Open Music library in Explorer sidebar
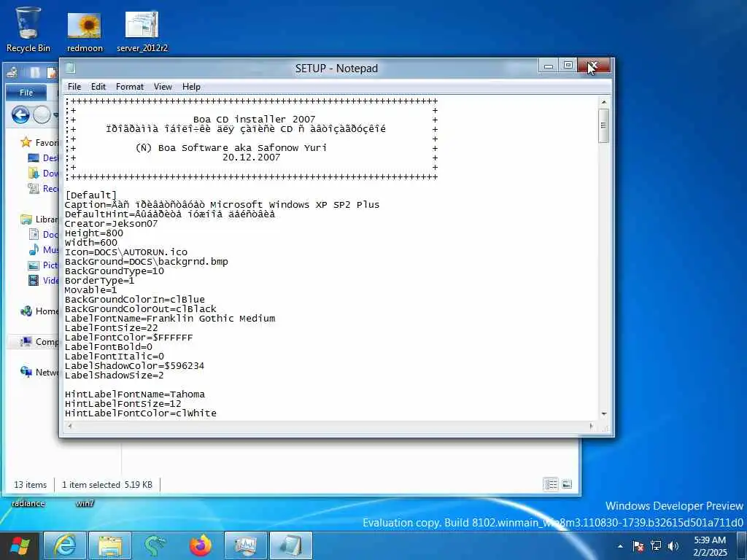The width and height of the screenshot is (747, 560). (x=43, y=249)
